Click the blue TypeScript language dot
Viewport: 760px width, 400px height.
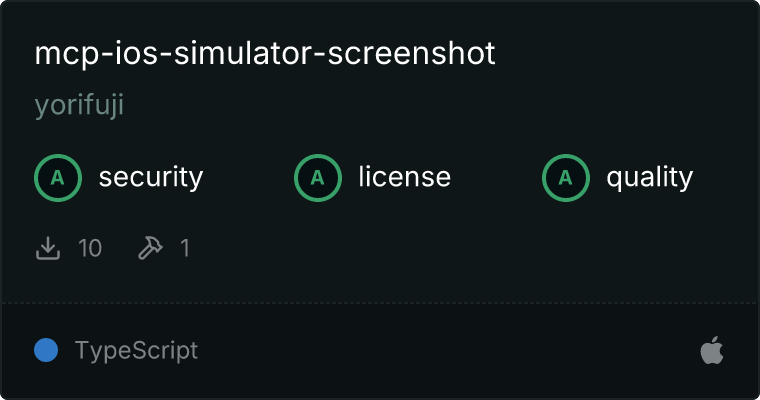[46, 350]
